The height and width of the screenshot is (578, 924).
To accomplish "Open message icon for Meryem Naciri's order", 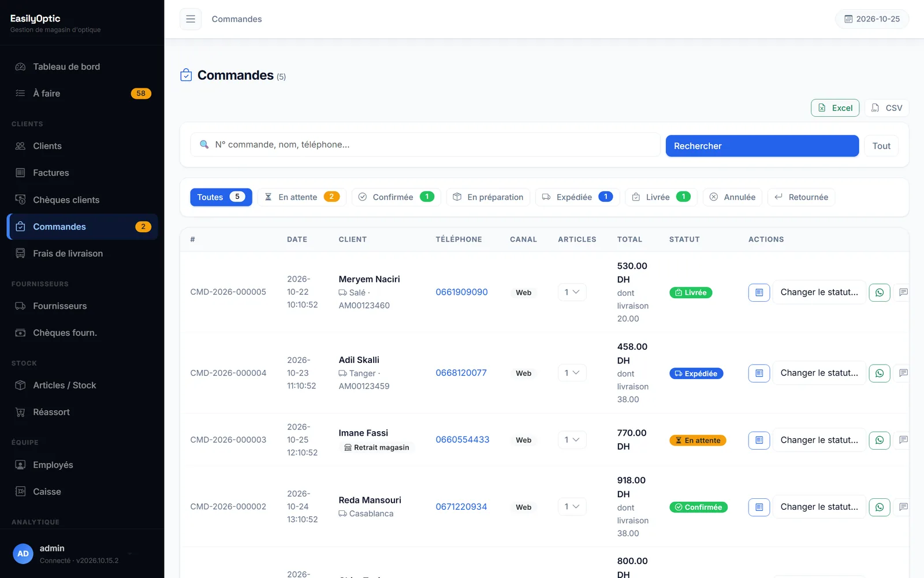I will coord(903,292).
